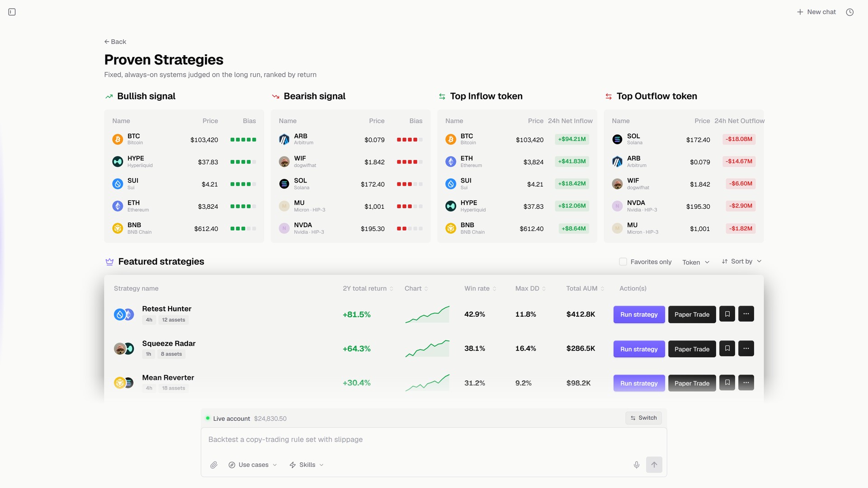Sort by Max DD column header
This screenshot has width=868, height=488.
[530, 288]
